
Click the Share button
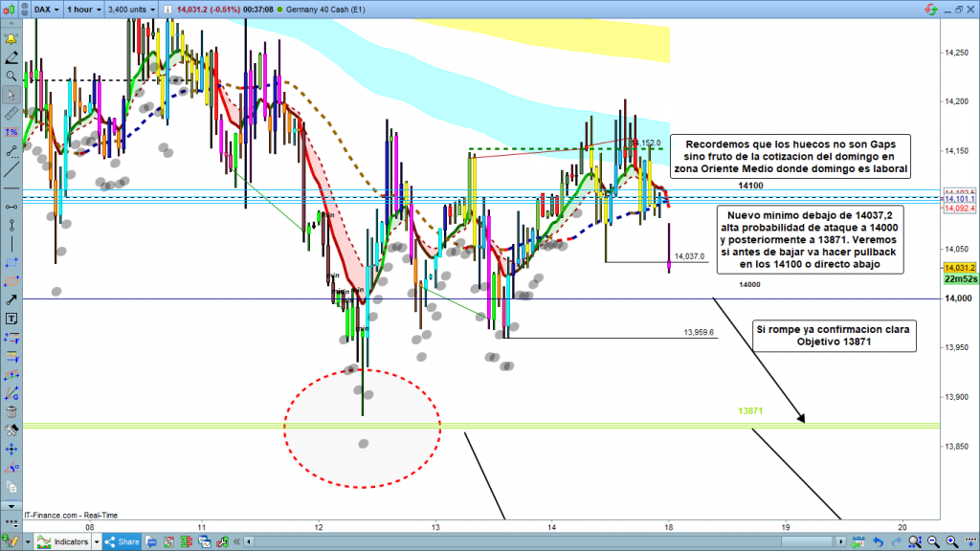pos(123,542)
